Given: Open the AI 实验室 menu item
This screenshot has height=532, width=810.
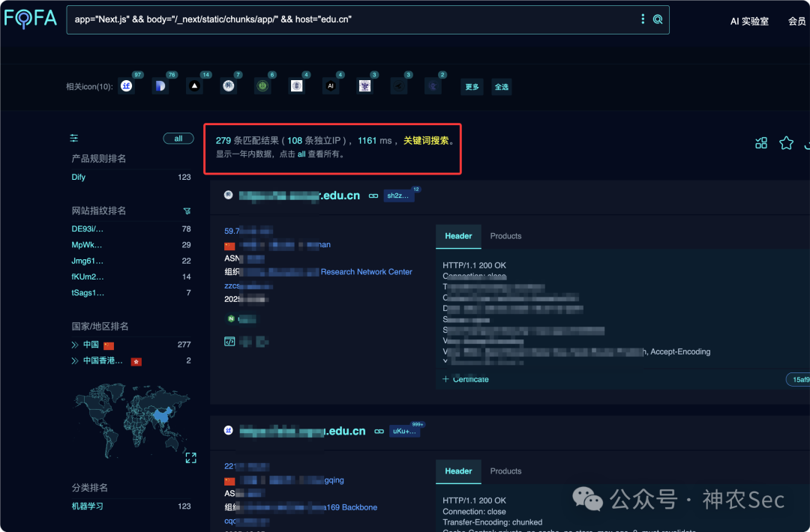Looking at the screenshot, I should [749, 21].
